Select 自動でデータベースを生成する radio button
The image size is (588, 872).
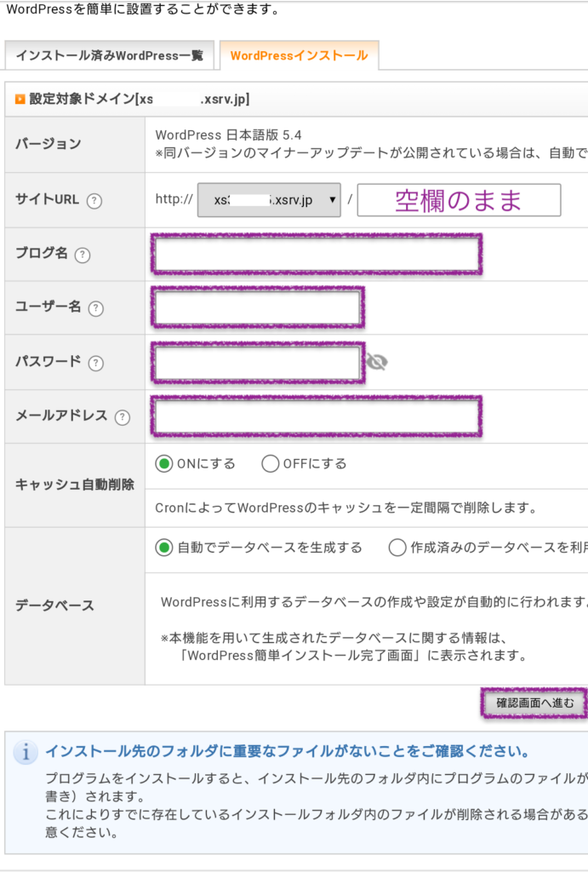tap(164, 548)
